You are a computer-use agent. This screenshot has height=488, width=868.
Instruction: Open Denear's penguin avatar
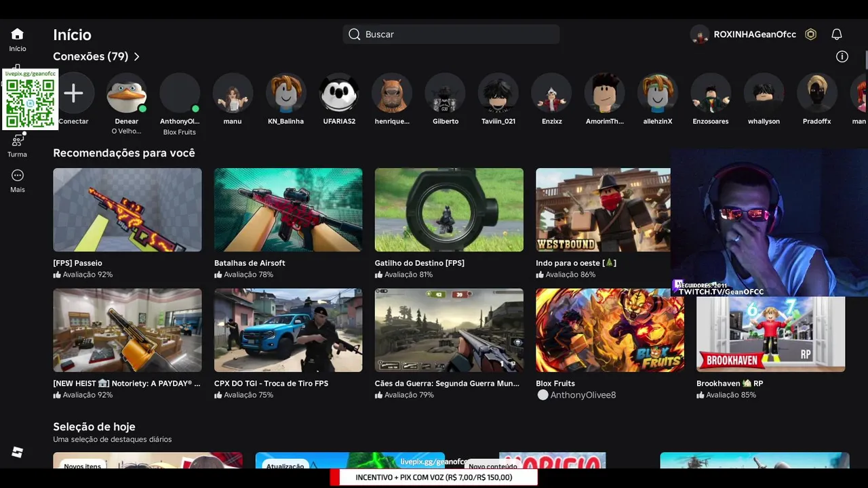pos(126,94)
